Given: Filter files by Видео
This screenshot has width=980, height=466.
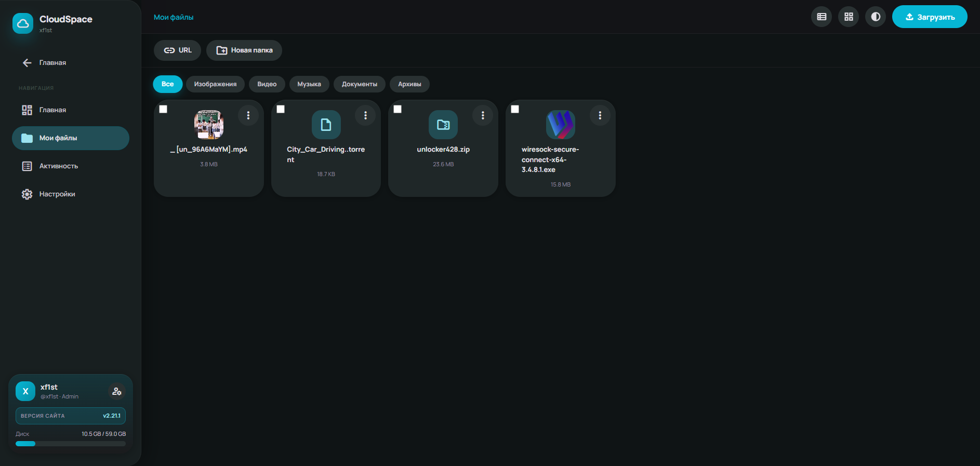Looking at the screenshot, I should point(267,84).
